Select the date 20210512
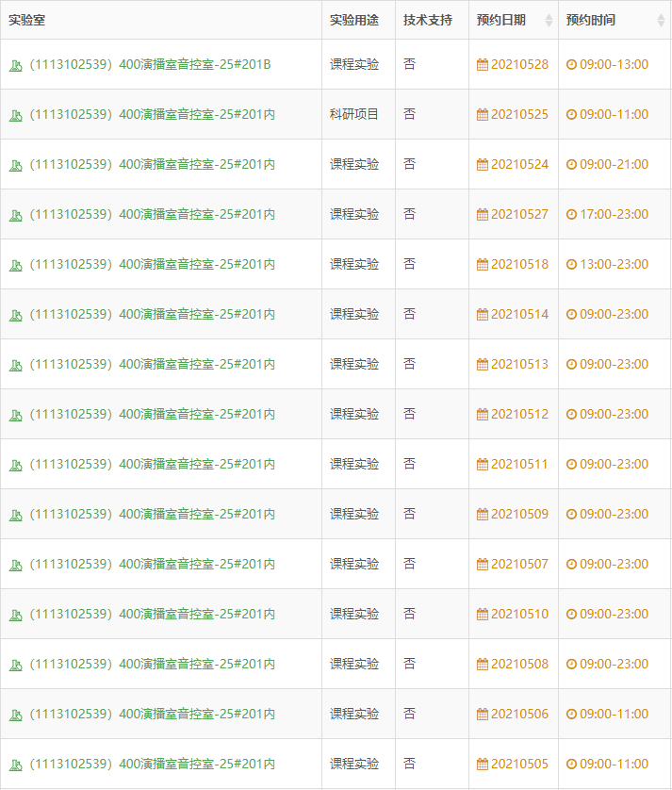This screenshot has height=790, width=672. [519, 414]
